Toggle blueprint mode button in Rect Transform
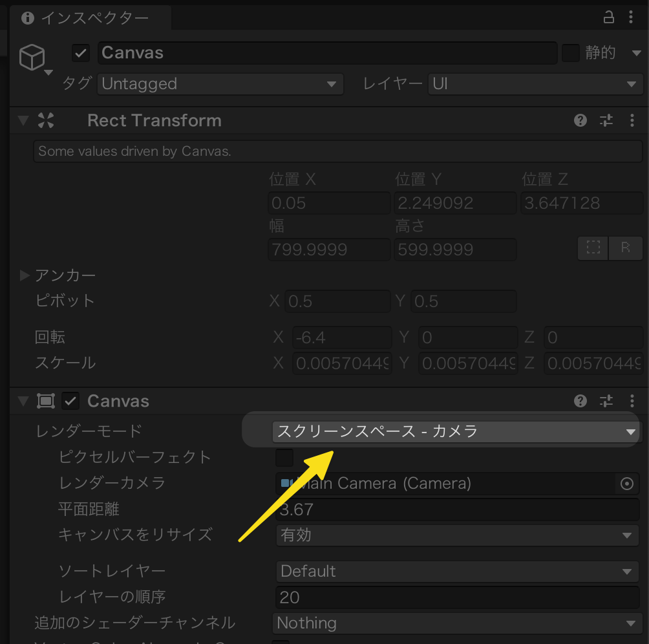 593,248
